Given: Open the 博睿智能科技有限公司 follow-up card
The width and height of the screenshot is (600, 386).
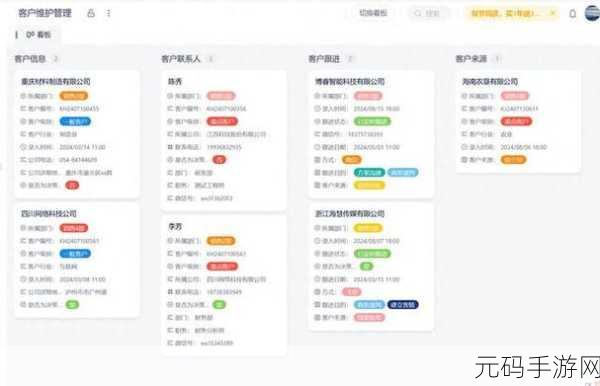Looking at the screenshot, I should coord(371,135).
